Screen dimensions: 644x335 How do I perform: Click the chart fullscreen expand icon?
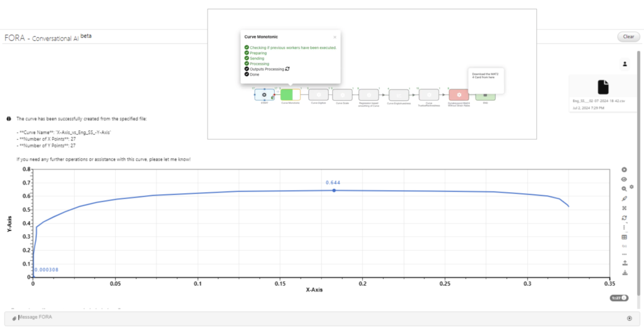(625, 208)
